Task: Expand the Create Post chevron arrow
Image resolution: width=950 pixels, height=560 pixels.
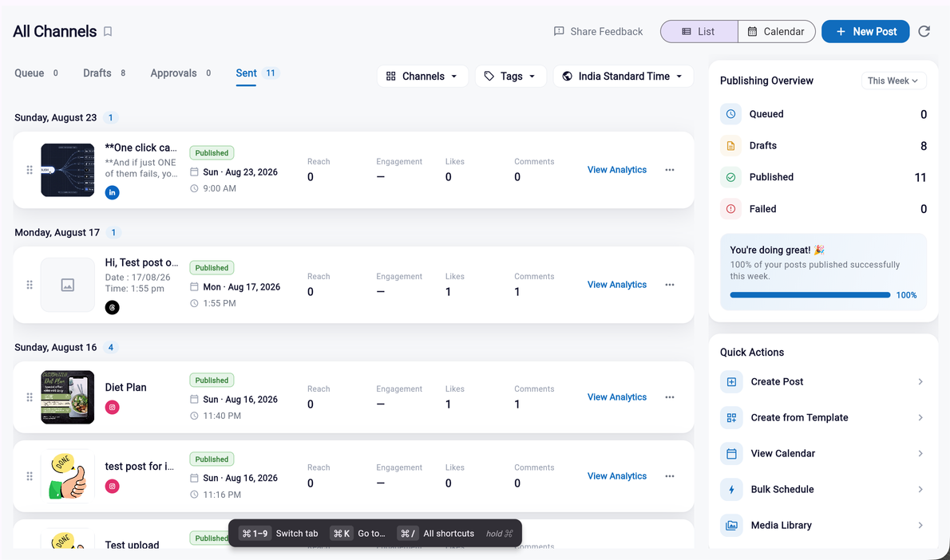Action: click(920, 382)
